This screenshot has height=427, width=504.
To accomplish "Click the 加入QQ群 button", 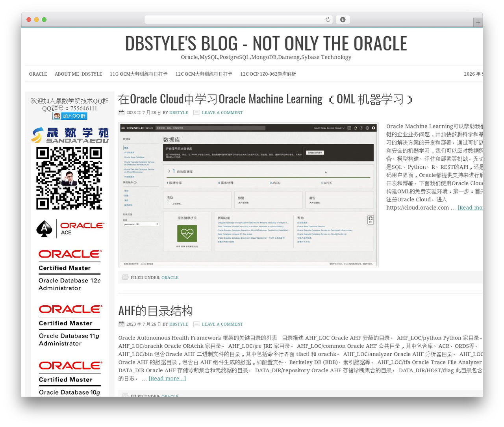I will (x=70, y=116).
